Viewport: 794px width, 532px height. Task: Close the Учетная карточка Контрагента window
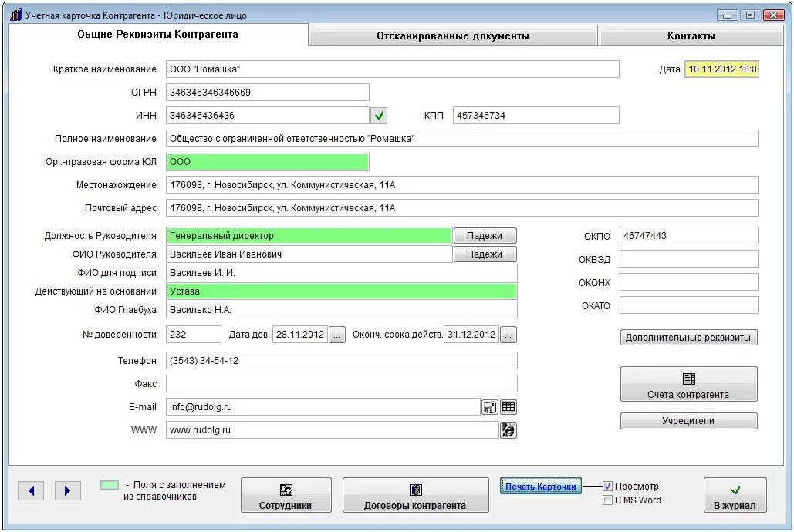pos(774,15)
